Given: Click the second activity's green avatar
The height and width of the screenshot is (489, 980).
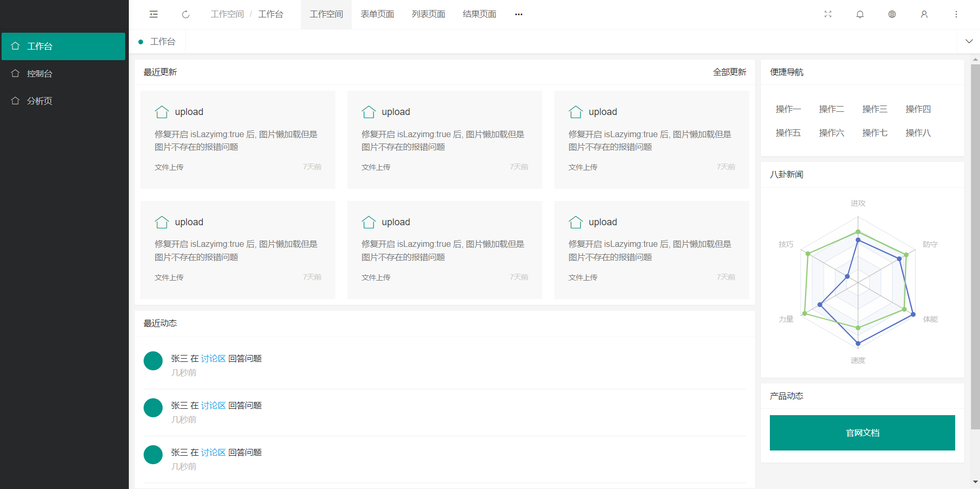Looking at the screenshot, I should 153,408.
